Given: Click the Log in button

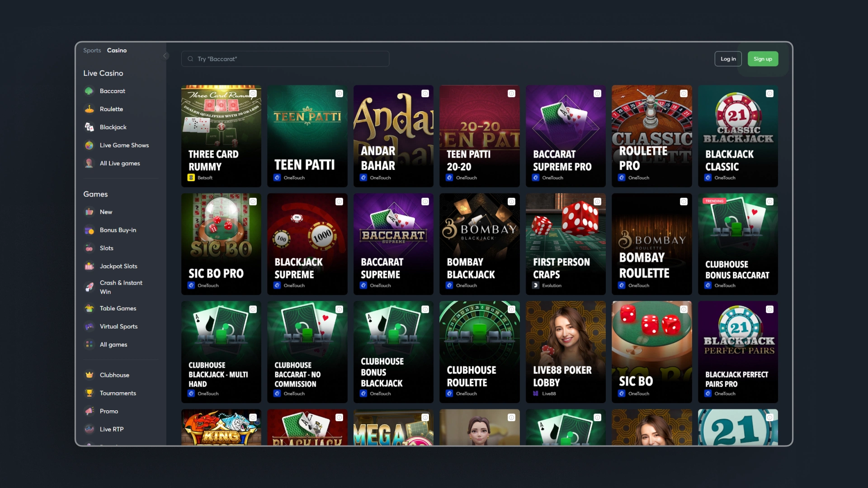Looking at the screenshot, I should click(728, 58).
